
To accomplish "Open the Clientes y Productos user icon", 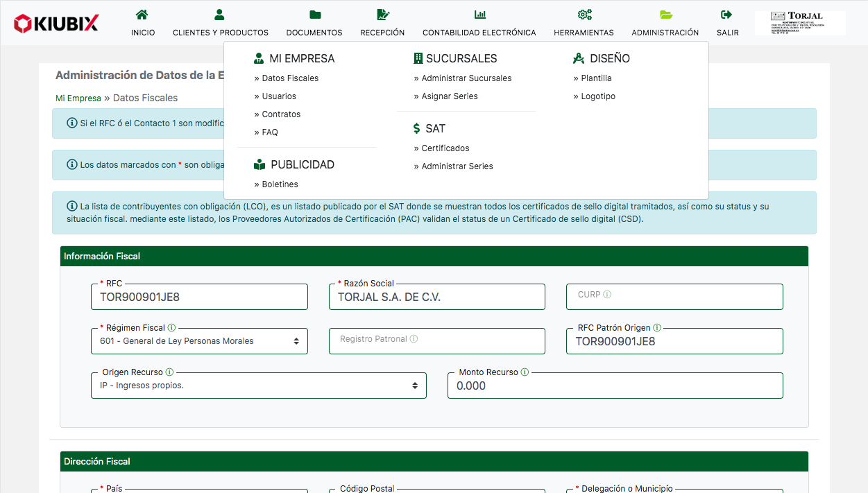I will [x=220, y=15].
